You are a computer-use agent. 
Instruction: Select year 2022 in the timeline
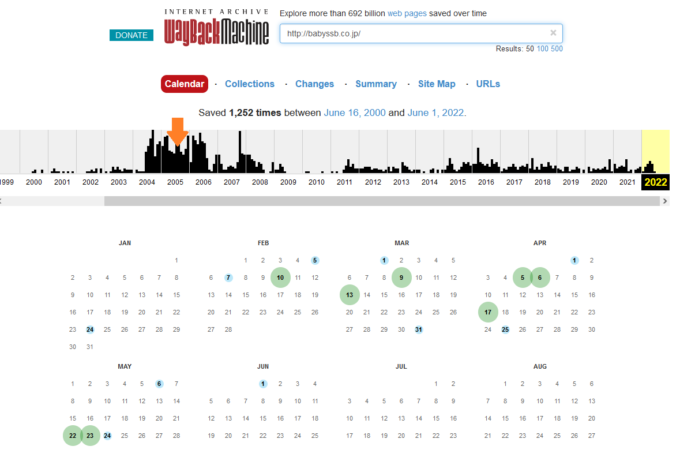(656, 182)
